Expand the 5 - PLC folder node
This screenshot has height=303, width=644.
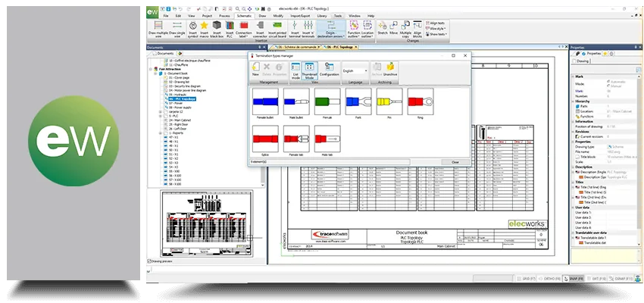pyautogui.click(x=160, y=116)
